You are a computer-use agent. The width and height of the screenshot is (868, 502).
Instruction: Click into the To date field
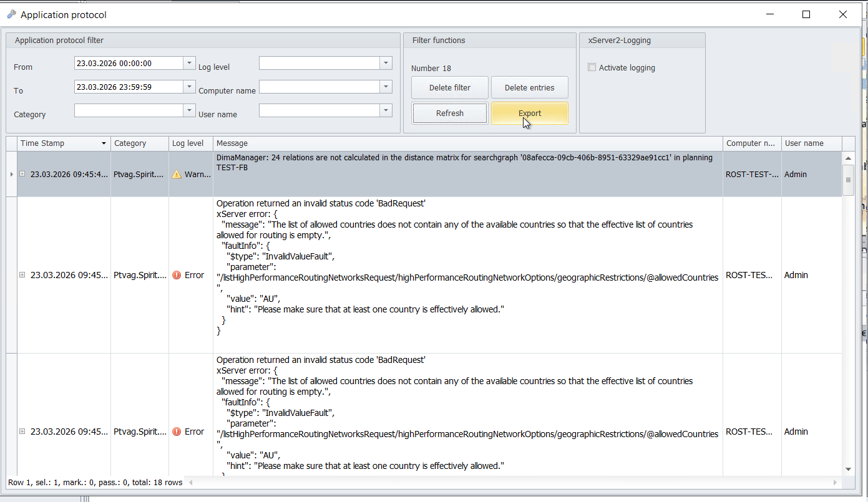point(129,87)
